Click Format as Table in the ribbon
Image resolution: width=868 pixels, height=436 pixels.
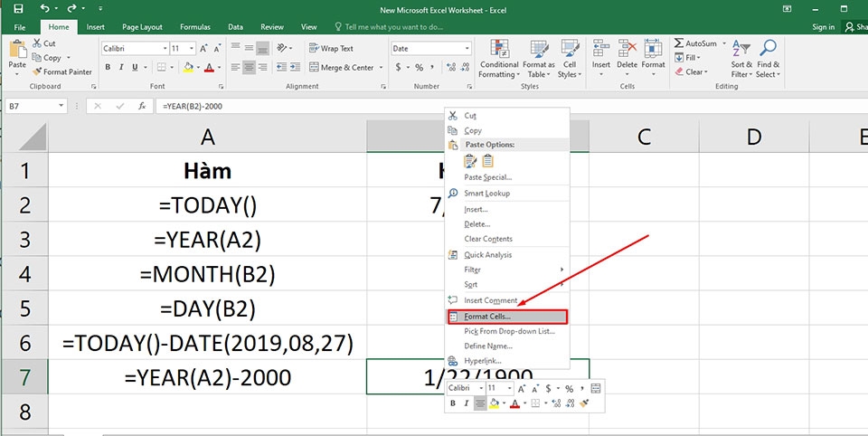coord(539,59)
